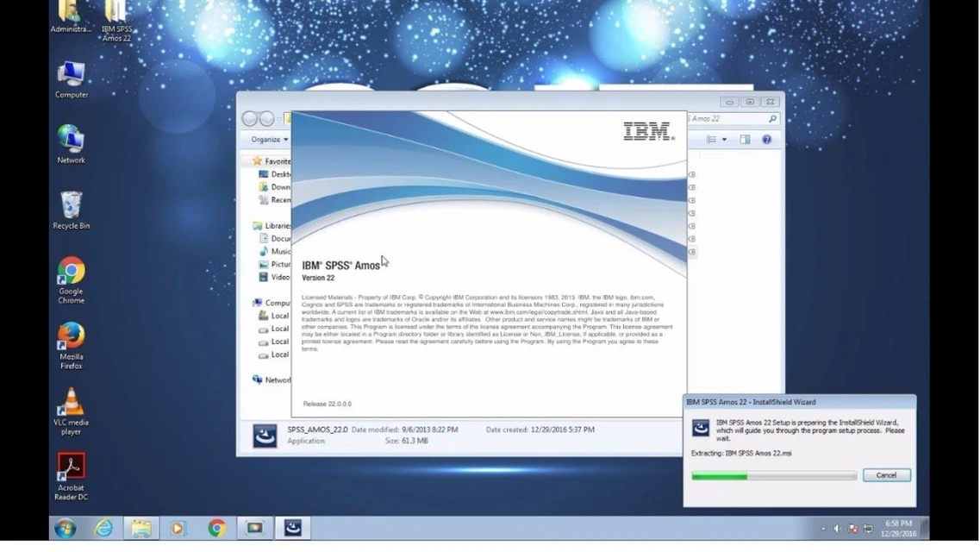Open the Pictures library
The image size is (980, 552).
(275, 265)
